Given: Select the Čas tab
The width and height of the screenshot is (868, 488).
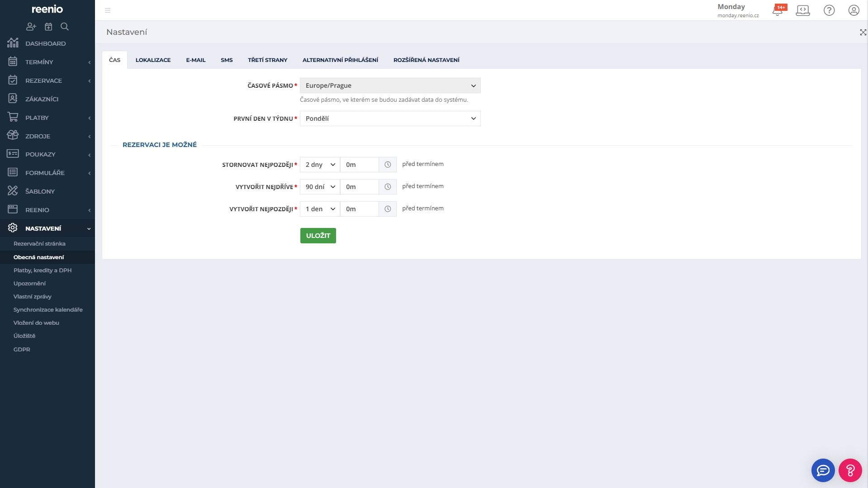Looking at the screenshot, I should [114, 60].
